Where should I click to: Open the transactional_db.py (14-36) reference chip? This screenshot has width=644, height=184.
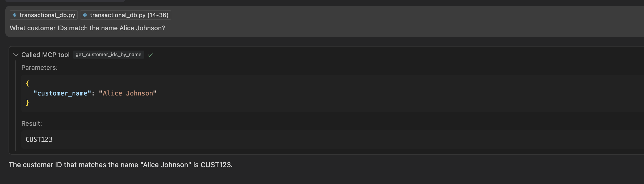[x=126, y=15]
